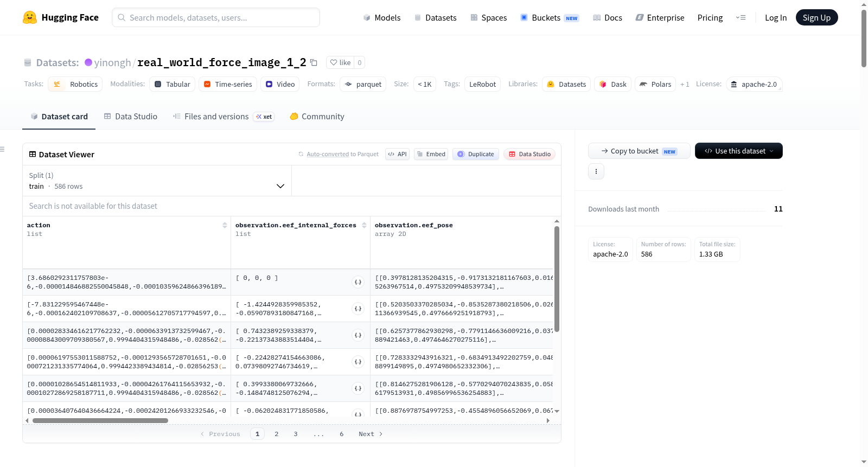Expand JSON for the 0.3993380069732666 cell
Viewport: 868px width, 467px height.
tap(358, 388)
